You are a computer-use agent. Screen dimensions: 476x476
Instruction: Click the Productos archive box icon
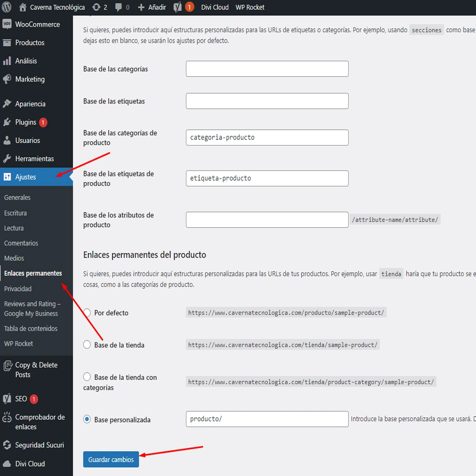(7, 42)
